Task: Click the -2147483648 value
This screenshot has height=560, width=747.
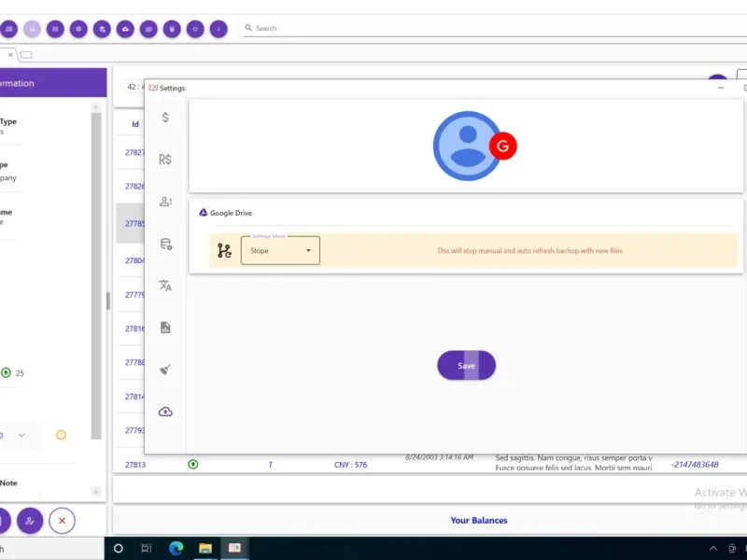Action: point(695,464)
